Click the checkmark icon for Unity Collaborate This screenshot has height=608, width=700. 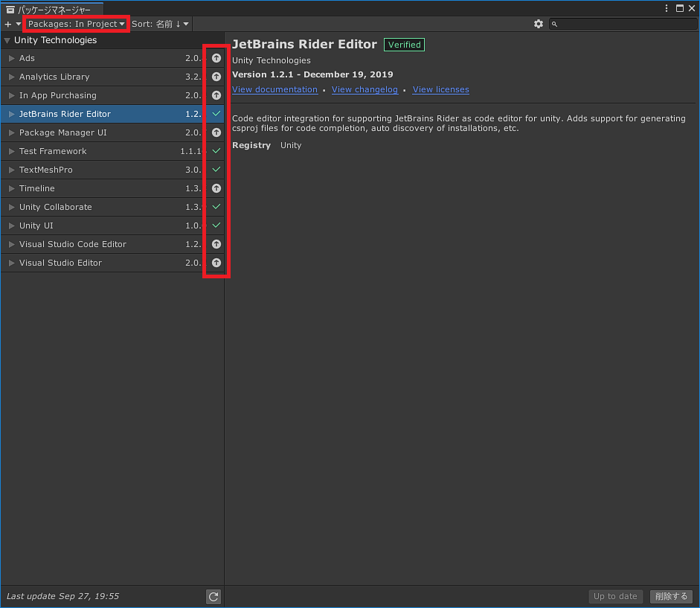point(216,207)
